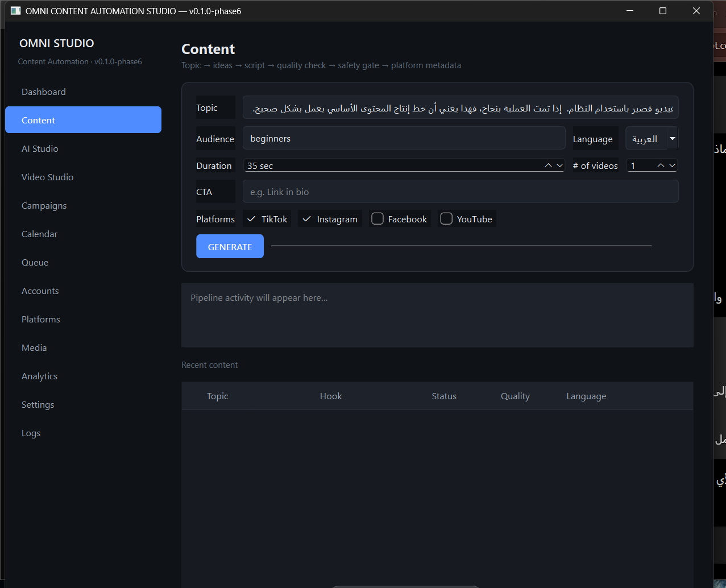Click the Content page heading
This screenshot has width=726, height=588.
[208, 49]
